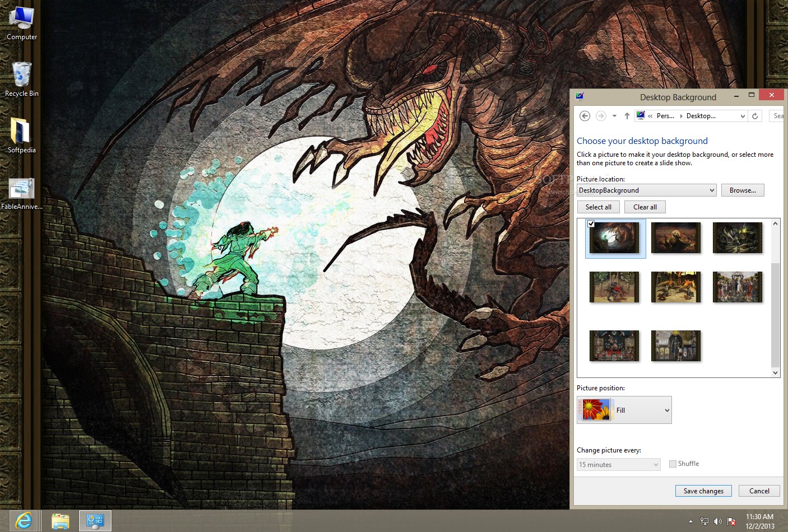Click the Back arrow in Desktop Background

pos(585,116)
